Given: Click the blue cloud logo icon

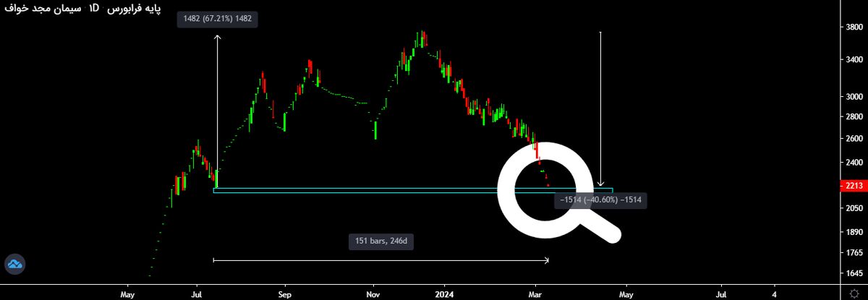Looking at the screenshot, I should pos(14,265).
